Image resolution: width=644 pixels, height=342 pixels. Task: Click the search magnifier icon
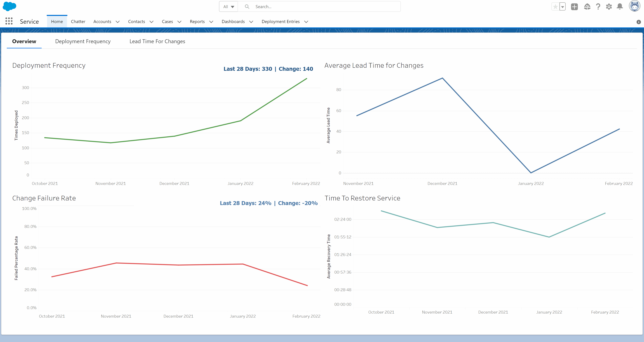(247, 6)
